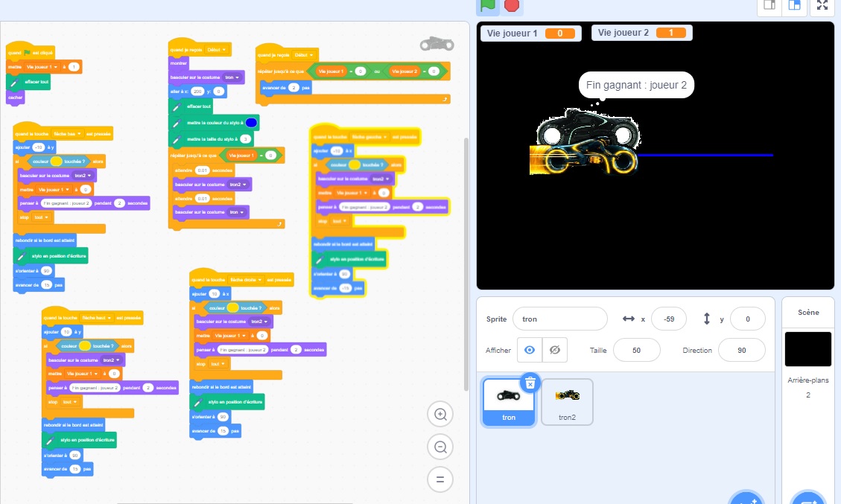Open the 'flèche gauche' key dropdown

[369, 137]
